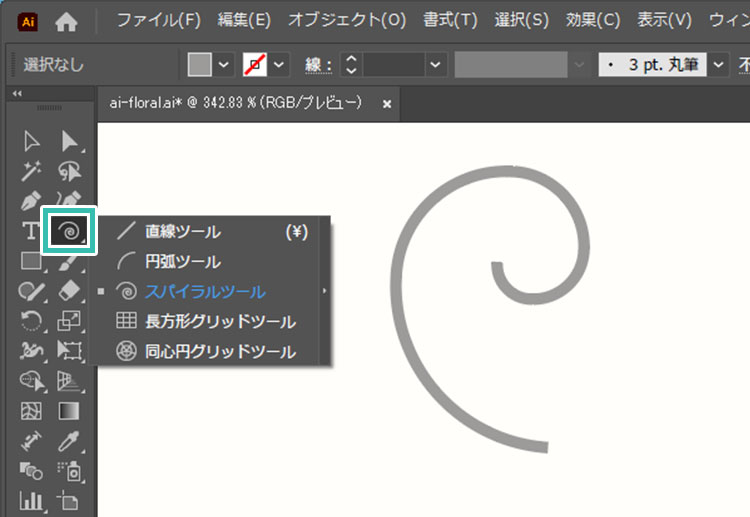Viewport: 750px width, 517px height.
Task: Select the black arrow Selection tool
Action: click(x=69, y=142)
